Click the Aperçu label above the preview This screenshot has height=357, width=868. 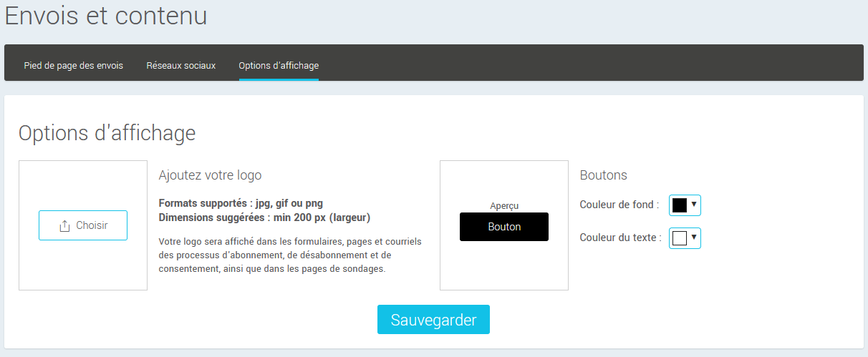click(504, 206)
